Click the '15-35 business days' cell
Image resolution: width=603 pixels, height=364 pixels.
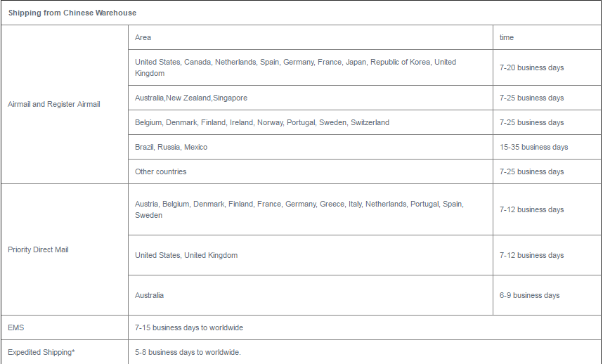[547, 147]
